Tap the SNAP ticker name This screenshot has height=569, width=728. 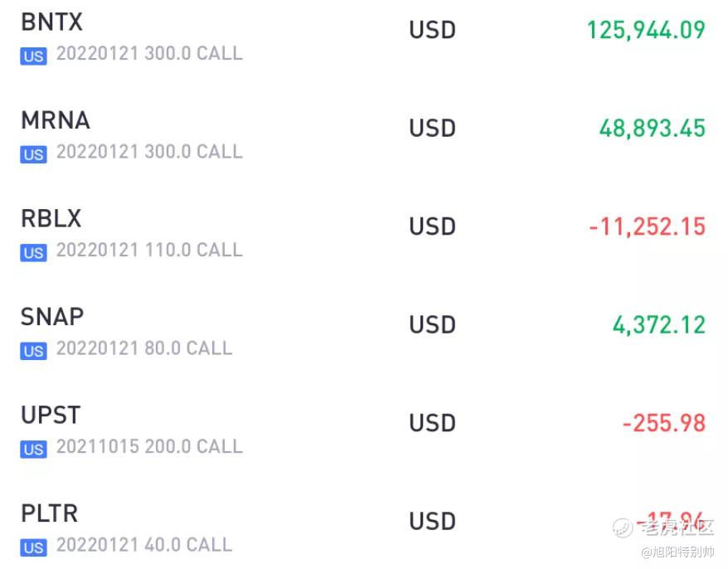tap(52, 317)
